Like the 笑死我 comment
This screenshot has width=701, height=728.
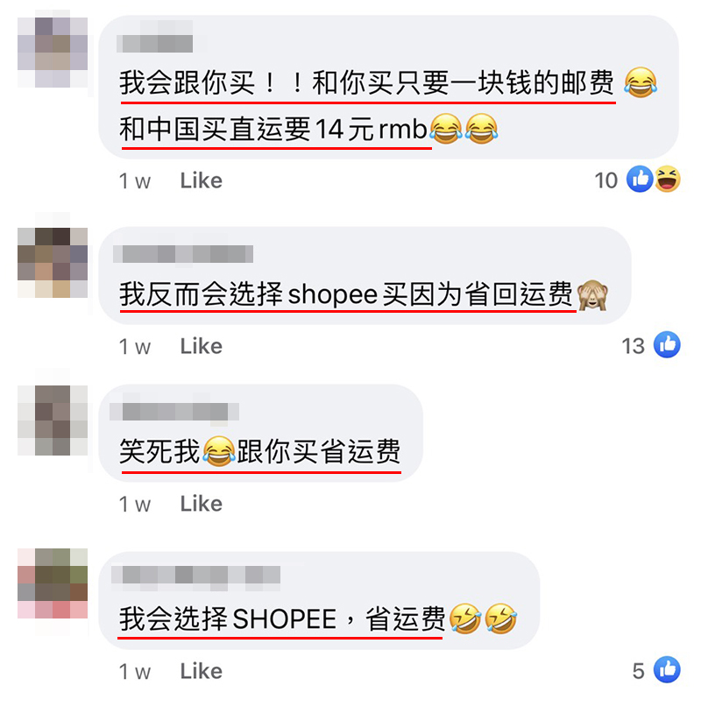click(201, 504)
